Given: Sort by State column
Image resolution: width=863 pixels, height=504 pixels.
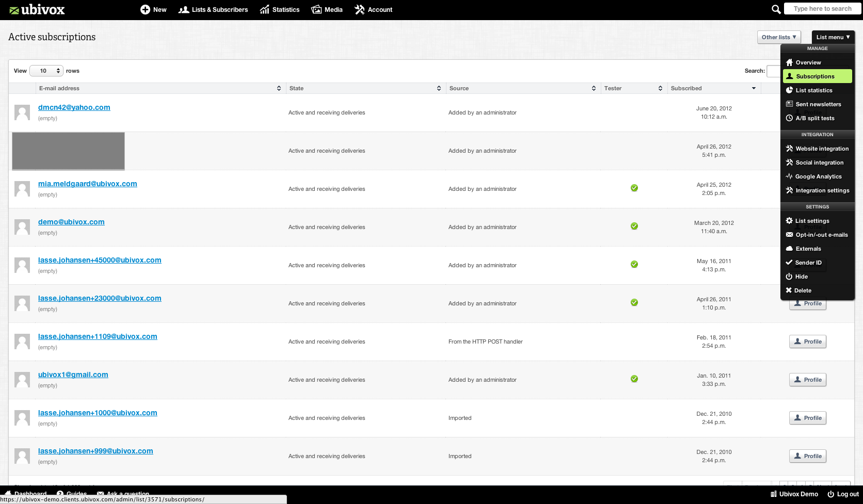Looking at the screenshot, I should pyautogui.click(x=365, y=88).
